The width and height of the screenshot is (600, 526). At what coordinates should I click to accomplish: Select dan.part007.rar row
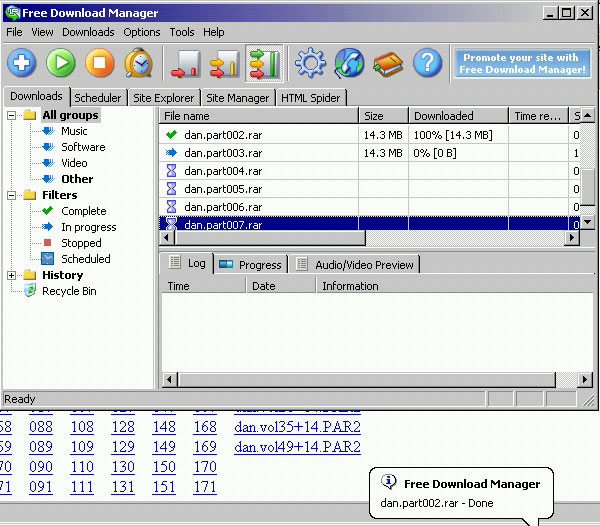[369, 224]
